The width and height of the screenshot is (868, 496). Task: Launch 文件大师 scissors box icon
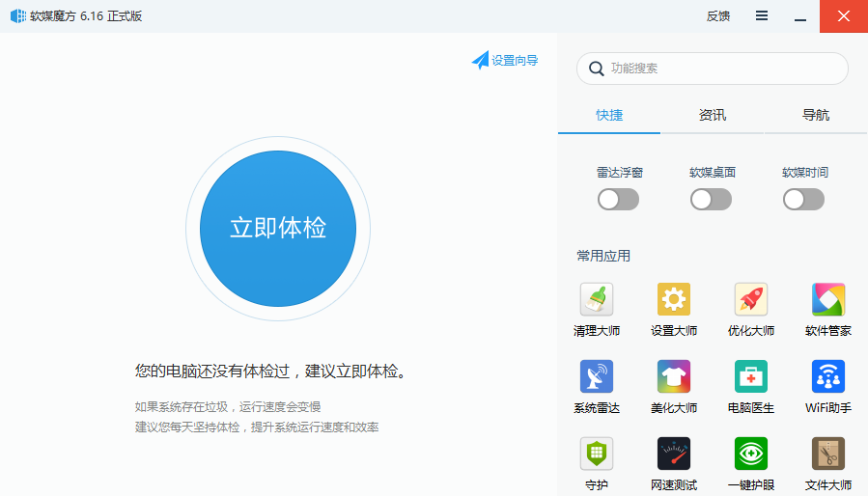point(828,454)
